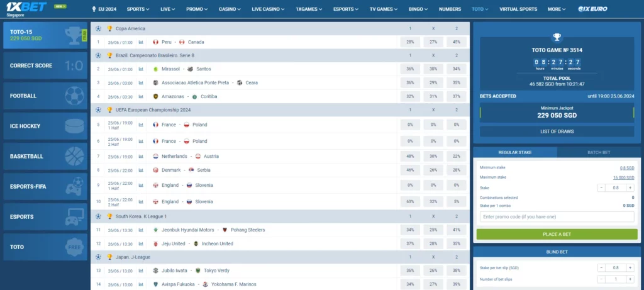Open statistics chart icon for Peru - Canada
Image resolution: width=644 pixels, height=290 pixels.
[x=141, y=42]
